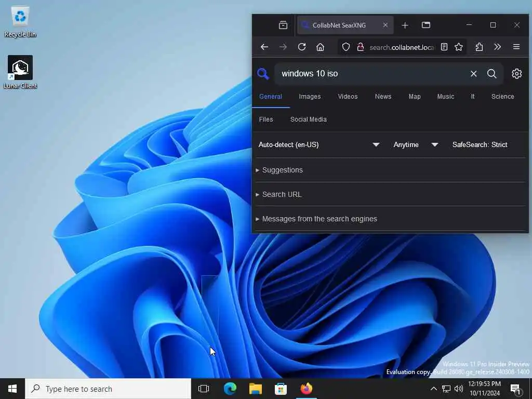Open File Explorer from the taskbar
Viewport: 532px width, 399px height.
(256, 389)
